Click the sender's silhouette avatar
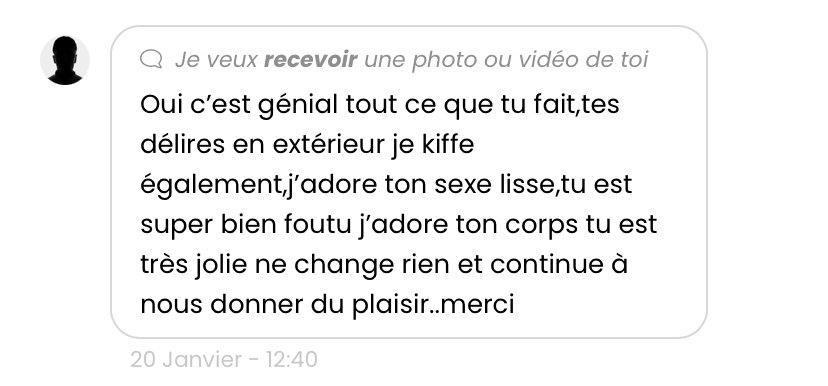 (x=65, y=60)
